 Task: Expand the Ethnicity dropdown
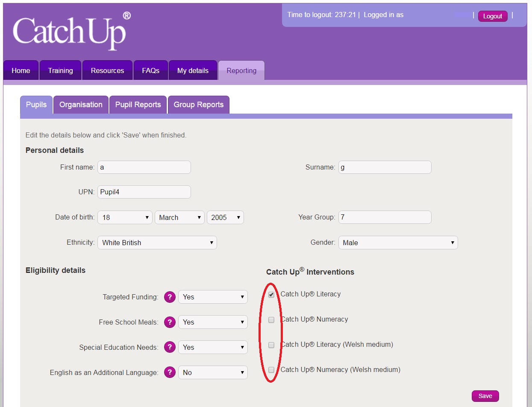(x=157, y=243)
